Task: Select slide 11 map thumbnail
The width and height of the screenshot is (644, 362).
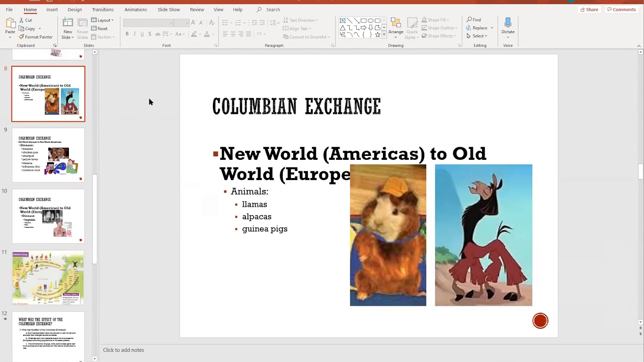Action: pos(48,278)
